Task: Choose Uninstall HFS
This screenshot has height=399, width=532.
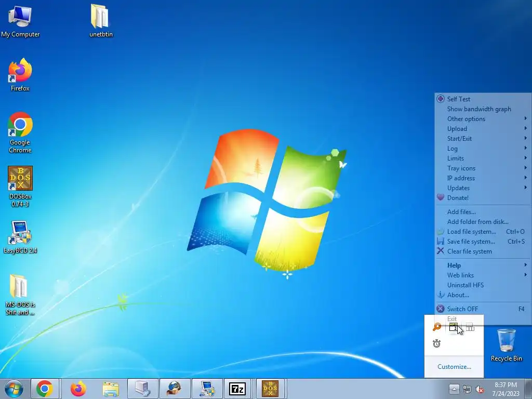Action: 483,285
